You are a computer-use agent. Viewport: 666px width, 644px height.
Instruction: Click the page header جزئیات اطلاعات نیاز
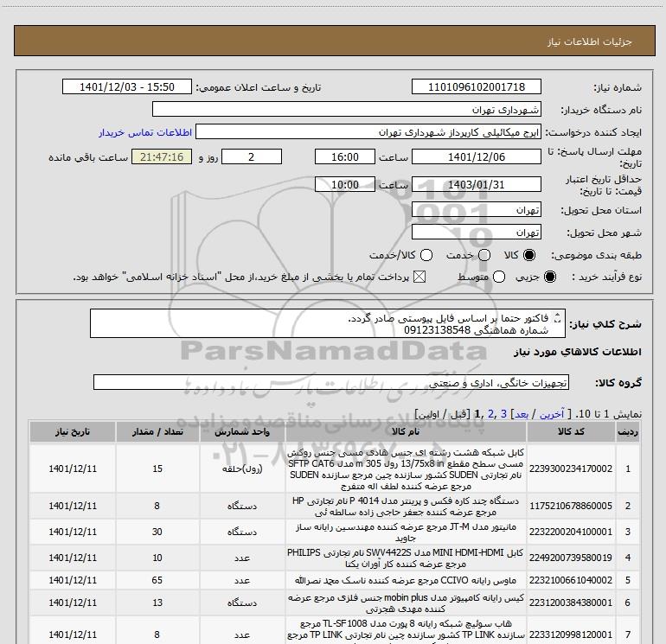pos(590,41)
